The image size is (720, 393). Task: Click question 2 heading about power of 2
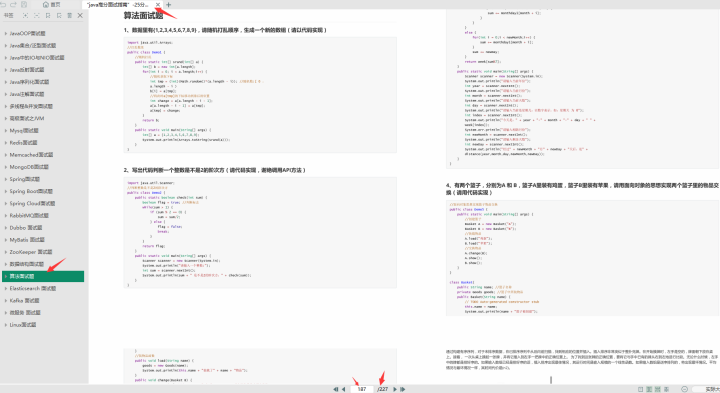point(214,170)
